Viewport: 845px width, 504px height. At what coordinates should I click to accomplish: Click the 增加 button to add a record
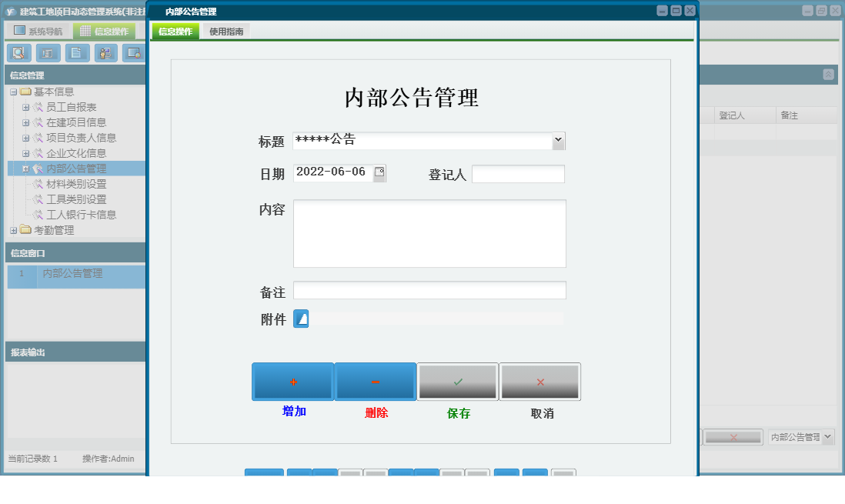tap(292, 381)
